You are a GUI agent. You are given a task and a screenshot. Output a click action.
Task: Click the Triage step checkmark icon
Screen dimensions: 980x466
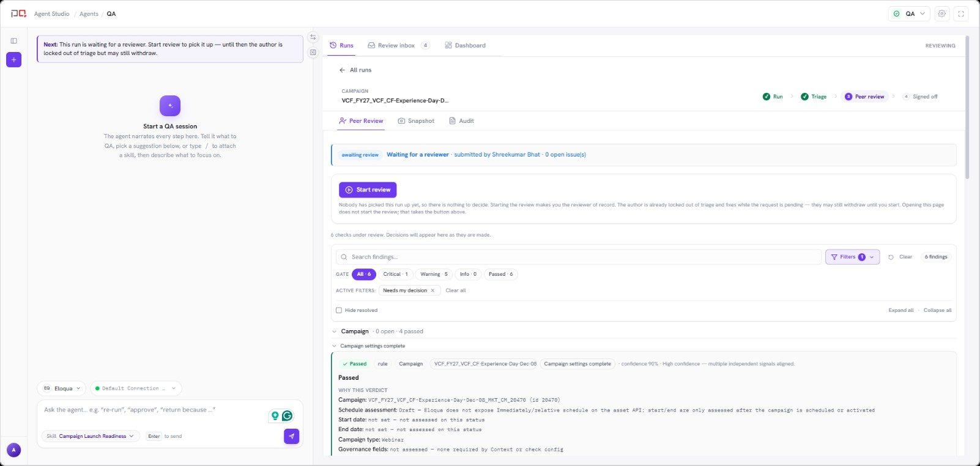tap(804, 97)
